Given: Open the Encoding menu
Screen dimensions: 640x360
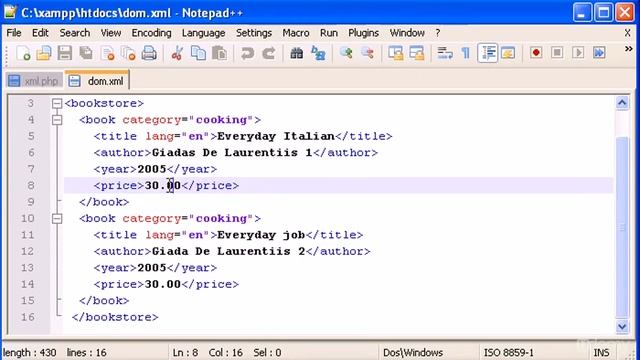Looking at the screenshot, I should tap(151, 33).
